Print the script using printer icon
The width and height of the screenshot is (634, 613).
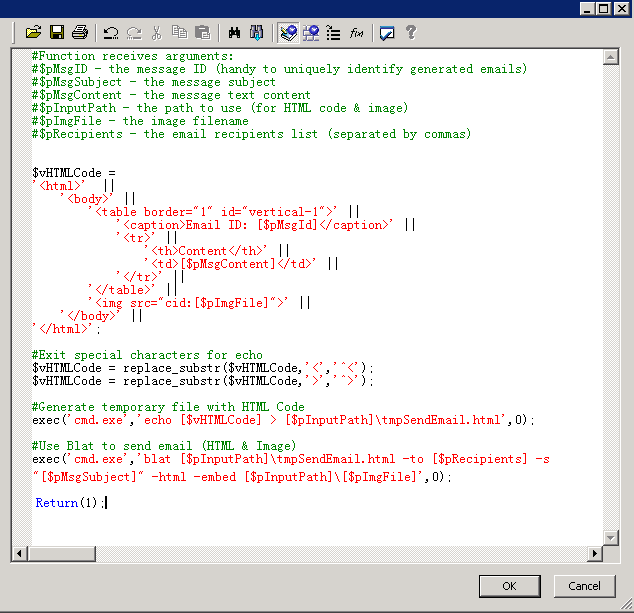[80, 33]
